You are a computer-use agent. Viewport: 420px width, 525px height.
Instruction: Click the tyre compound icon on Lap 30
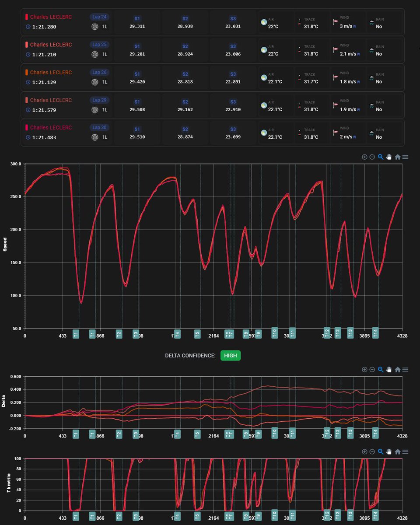(x=94, y=137)
